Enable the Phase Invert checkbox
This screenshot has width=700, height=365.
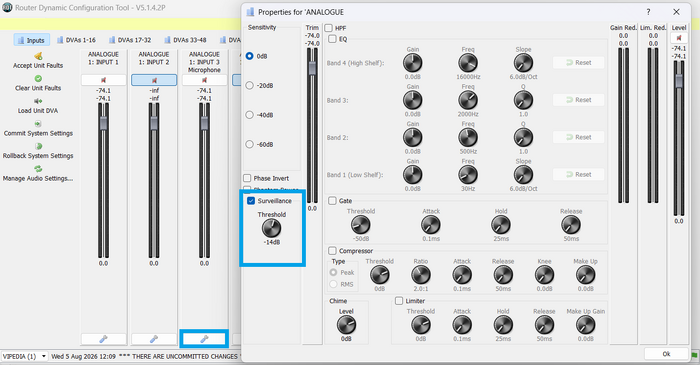click(x=247, y=178)
